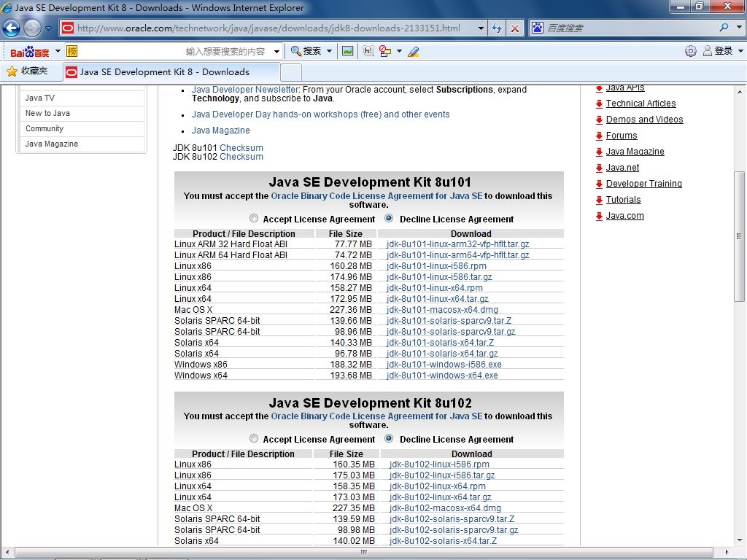The height and width of the screenshot is (560, 747).
Task: Click the red arrow icon beside Demos and Videos
Action: tap(600, 120)
